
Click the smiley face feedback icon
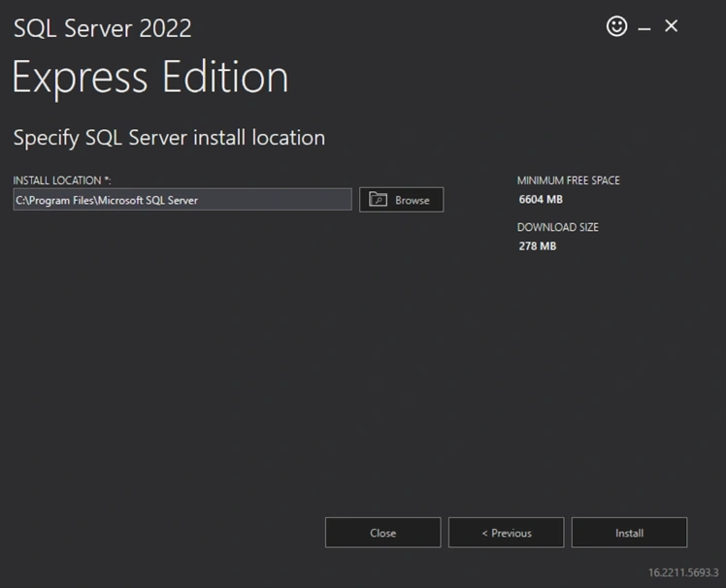click(616, 26)
